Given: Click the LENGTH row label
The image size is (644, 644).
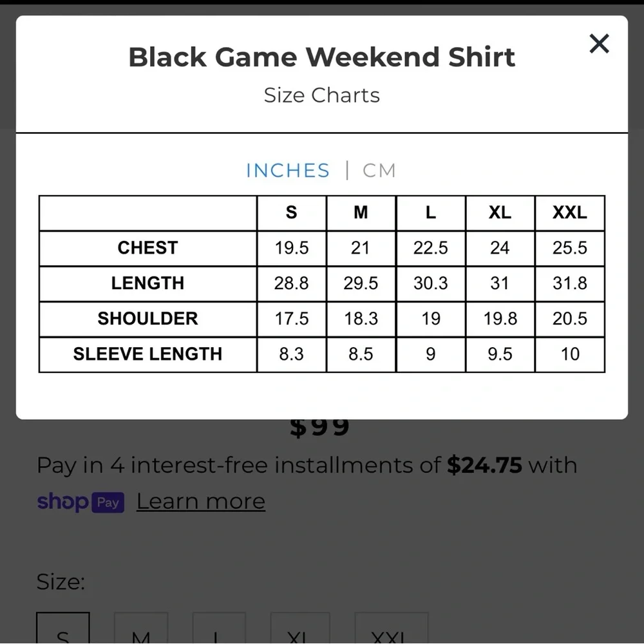Looking at the screenshot, I should 148,283.
